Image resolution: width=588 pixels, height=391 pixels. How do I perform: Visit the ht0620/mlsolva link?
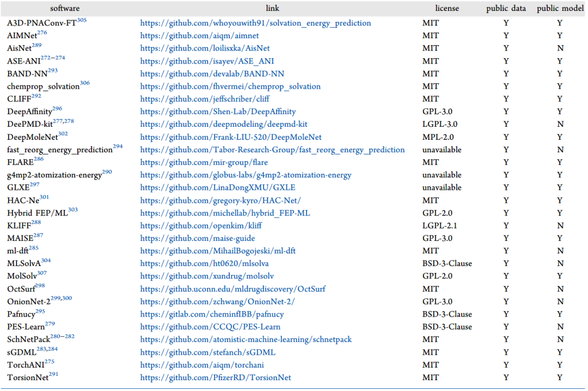204,264
